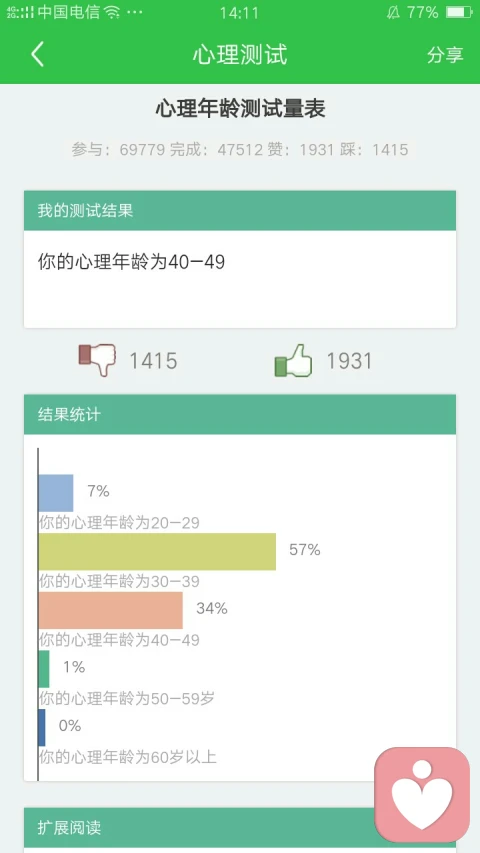Image resolution: width=480 pixels, height=853 pixels.
Task: Tap the yellow 57% bar
Action: point(157,552)
